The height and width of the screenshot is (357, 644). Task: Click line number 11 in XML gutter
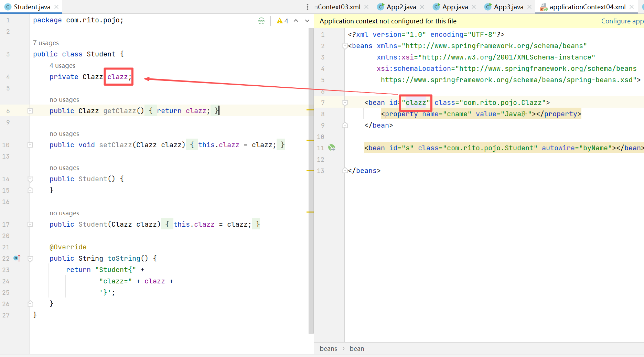320,148
